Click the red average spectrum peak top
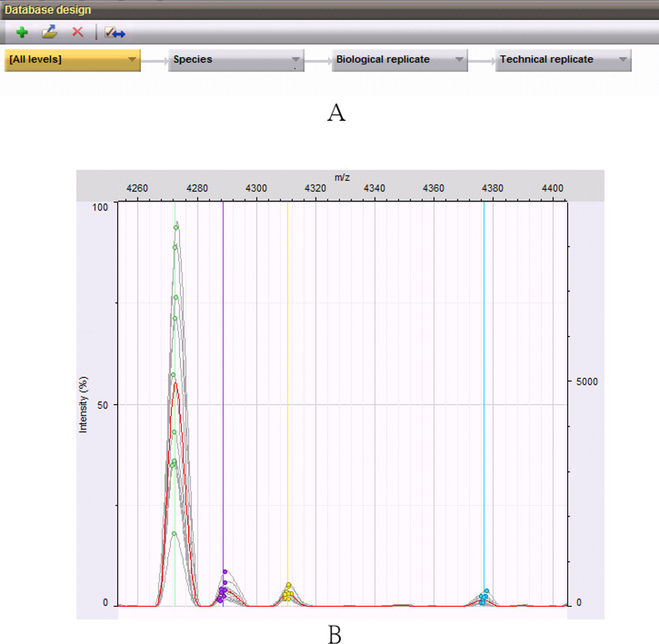The height and width of the screenshot is (644, 659). 175,383
